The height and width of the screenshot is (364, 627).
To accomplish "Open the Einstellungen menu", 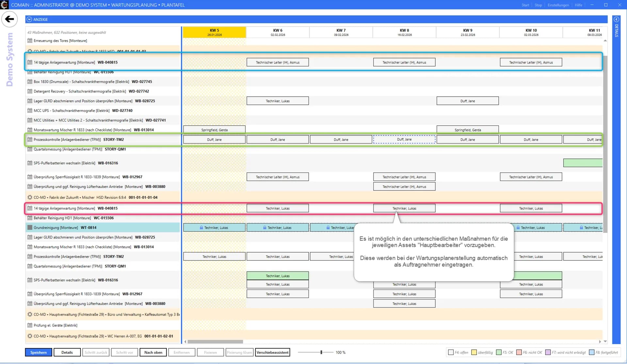I will 558,5.
